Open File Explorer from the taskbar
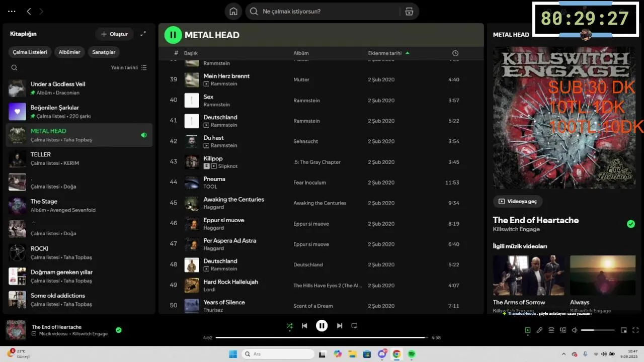The width and height of the screenshot is (644, 362). [353, 354]
